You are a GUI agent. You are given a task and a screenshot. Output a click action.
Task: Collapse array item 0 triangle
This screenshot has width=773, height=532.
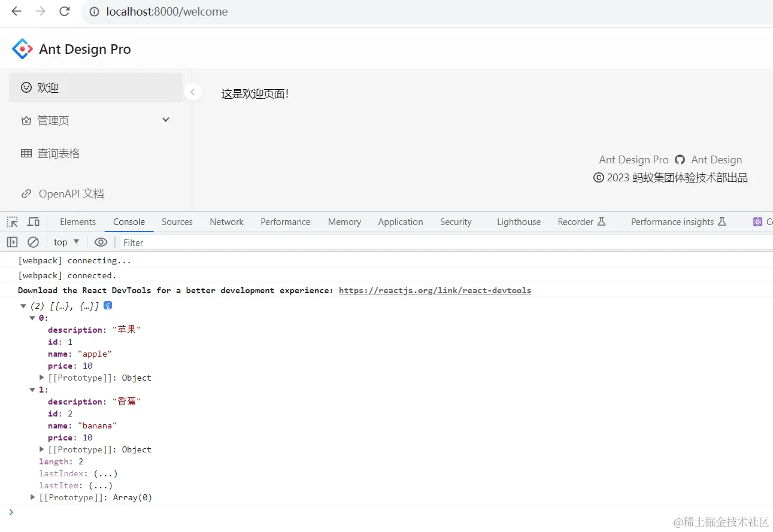point(32,318)
